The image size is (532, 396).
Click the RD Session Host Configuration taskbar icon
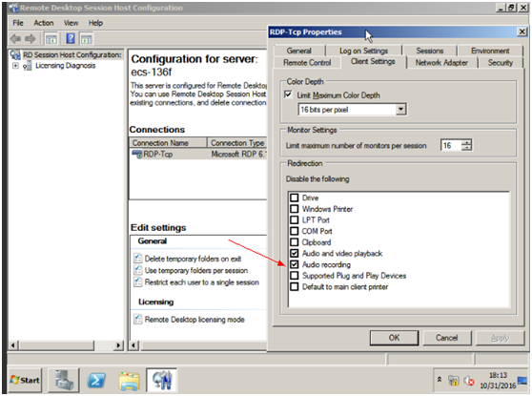click(x=161, y=380)
